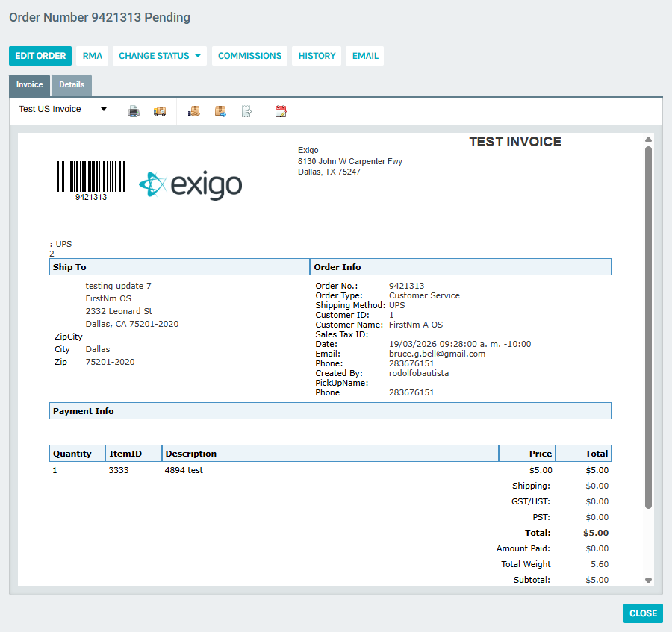Click the EDIT ORDER button
This screenshot has height=632, width=672.
click(40, 55)
